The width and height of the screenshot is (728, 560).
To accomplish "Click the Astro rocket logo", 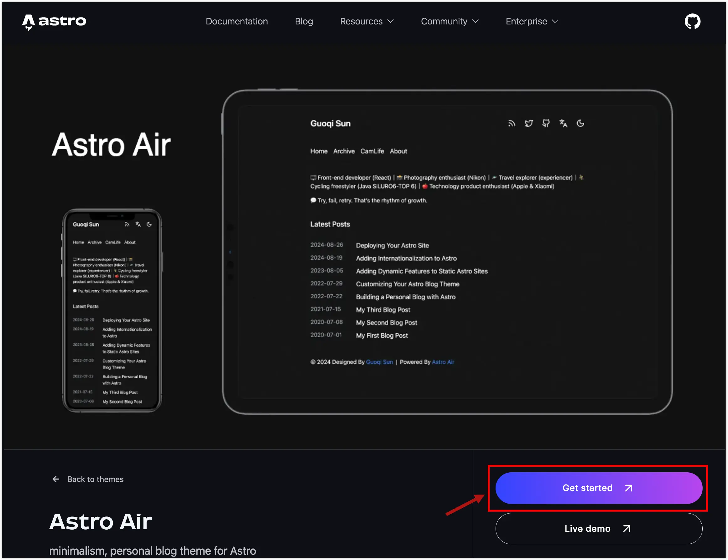I will 54,22.
